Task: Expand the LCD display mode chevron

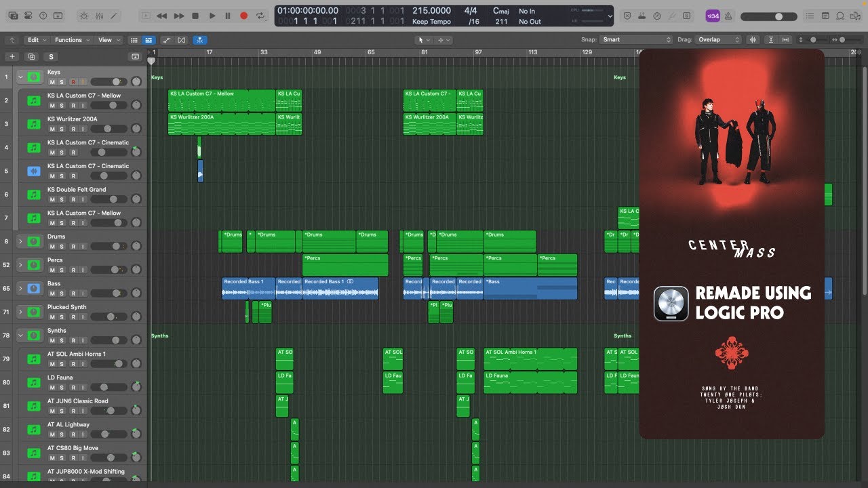Action: (610, 16)
